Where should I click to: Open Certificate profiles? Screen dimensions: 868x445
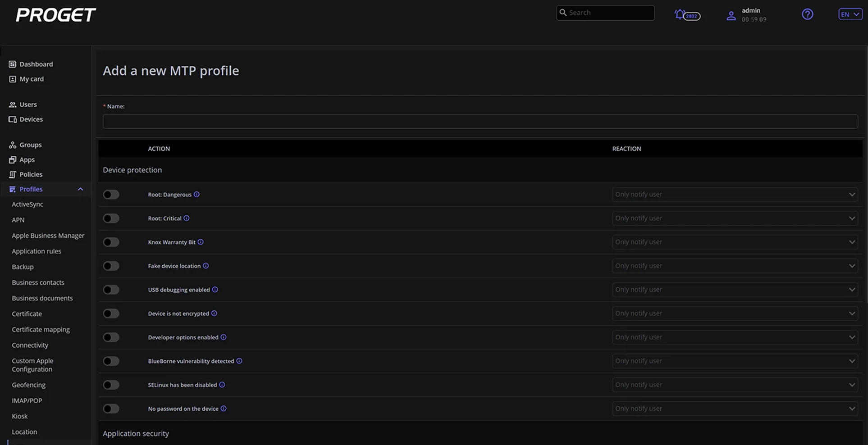point(27,314)
